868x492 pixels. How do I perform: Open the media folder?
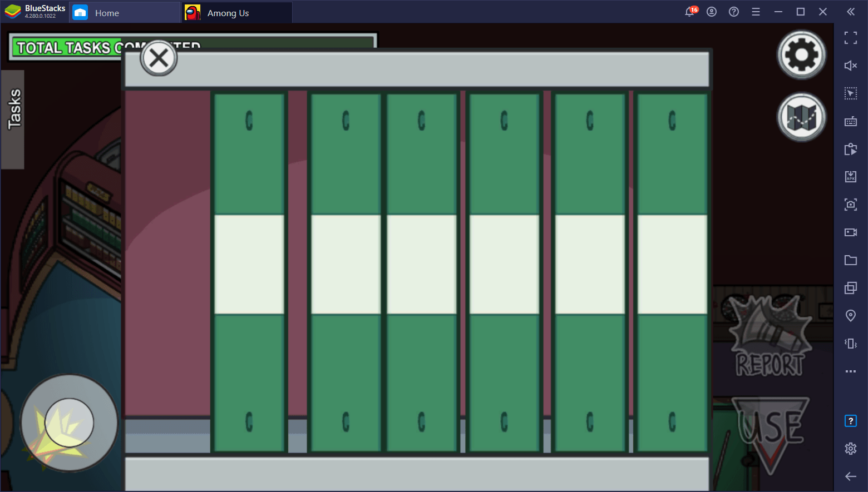point(851,260)
